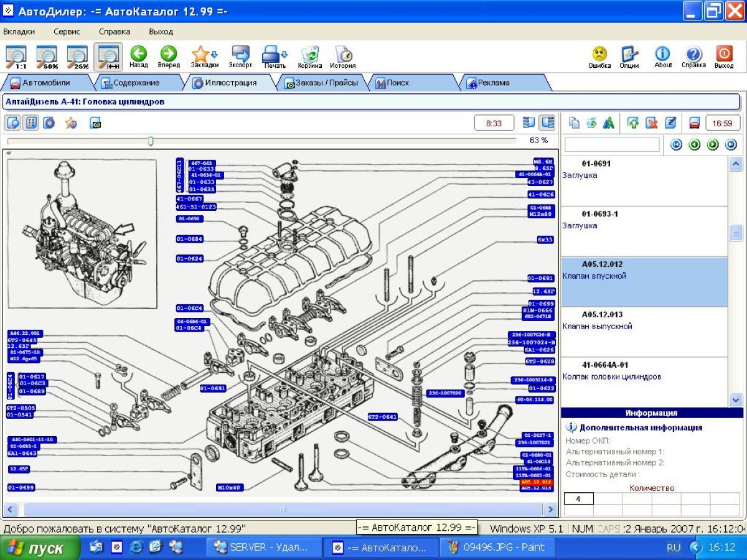The height and width of the screenshot is (560, 747).
Task: Click the price tag icon above illustration
Action: [95, 123]
